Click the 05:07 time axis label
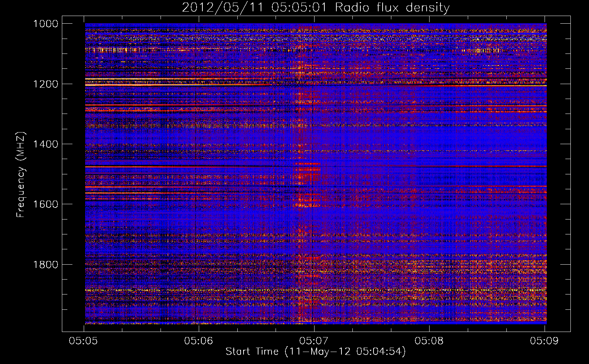 click(x=314, y=341)
